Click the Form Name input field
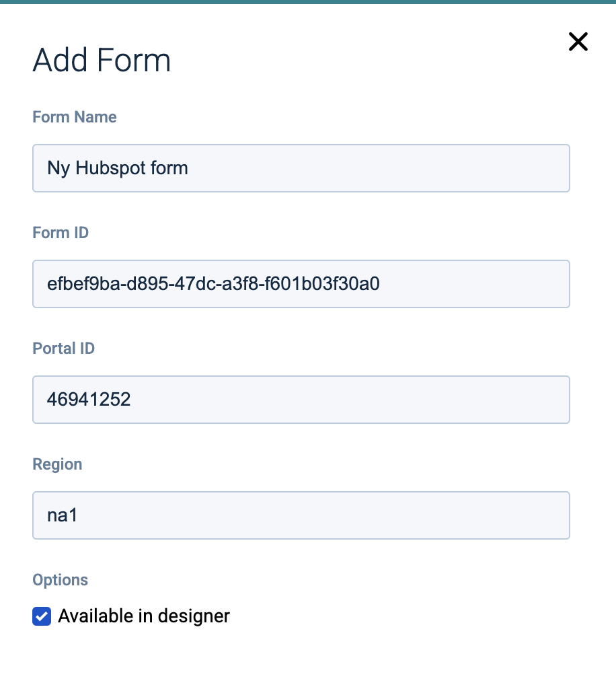Viewport: 616px width, 693px height. point(301,168)
